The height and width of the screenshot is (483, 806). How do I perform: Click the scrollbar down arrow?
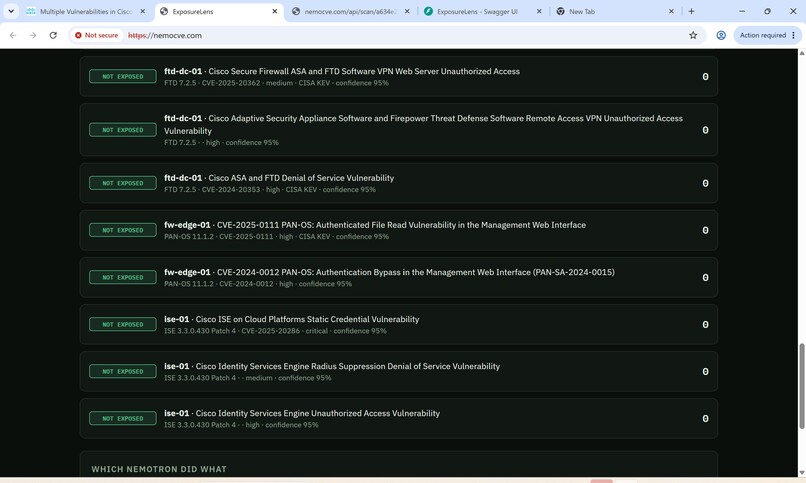coord(801,473)
